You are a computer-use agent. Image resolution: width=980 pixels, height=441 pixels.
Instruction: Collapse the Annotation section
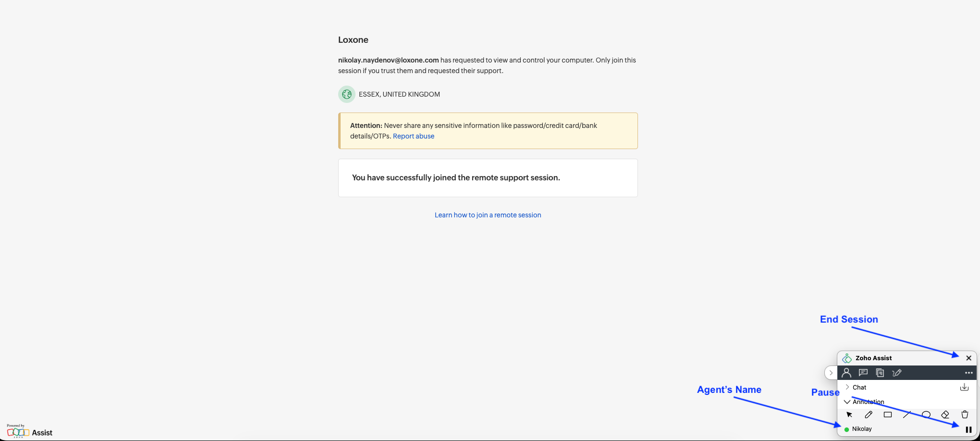(847, 402)
